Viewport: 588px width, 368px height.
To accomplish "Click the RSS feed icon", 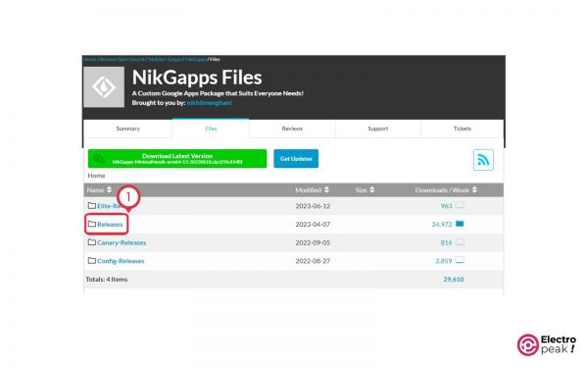I will coord(483,160).
